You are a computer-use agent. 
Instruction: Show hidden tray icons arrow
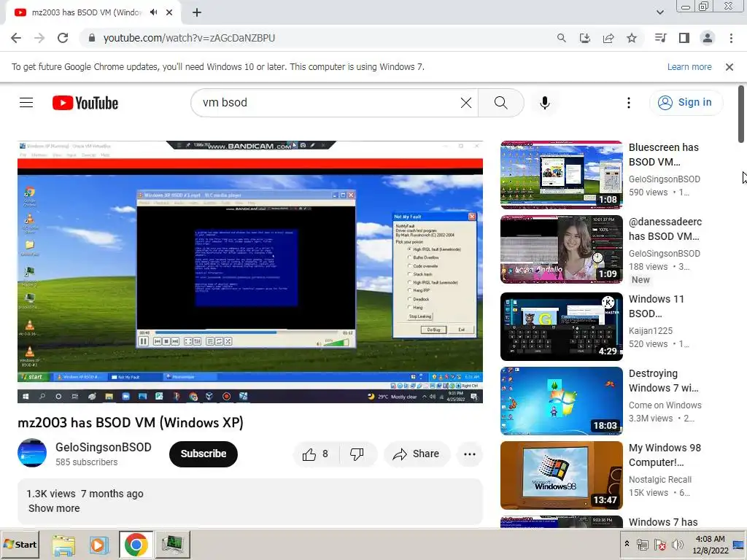[627, 544]
